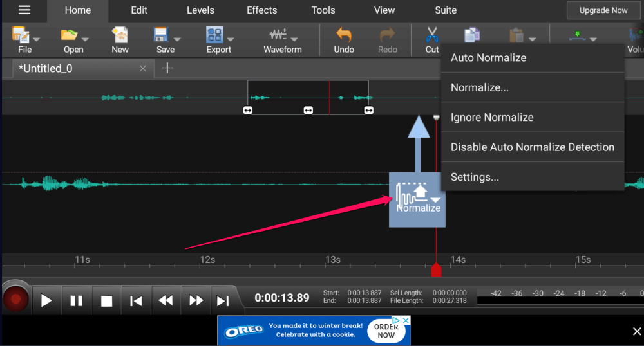Switch to the Effects tab

click(261, 10)
